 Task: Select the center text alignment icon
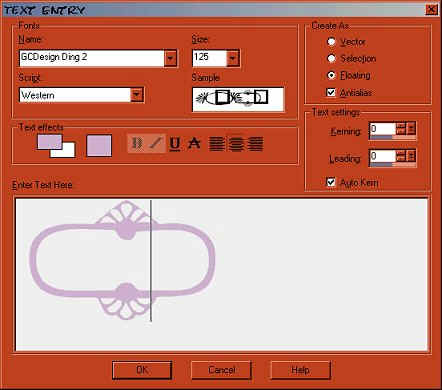[x=236, y=144]
